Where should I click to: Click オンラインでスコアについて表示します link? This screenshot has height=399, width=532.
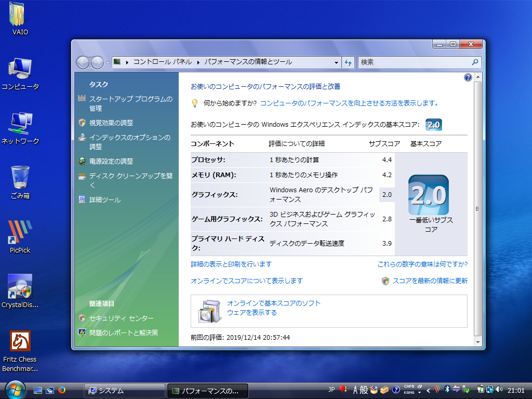tap(247, 281)
